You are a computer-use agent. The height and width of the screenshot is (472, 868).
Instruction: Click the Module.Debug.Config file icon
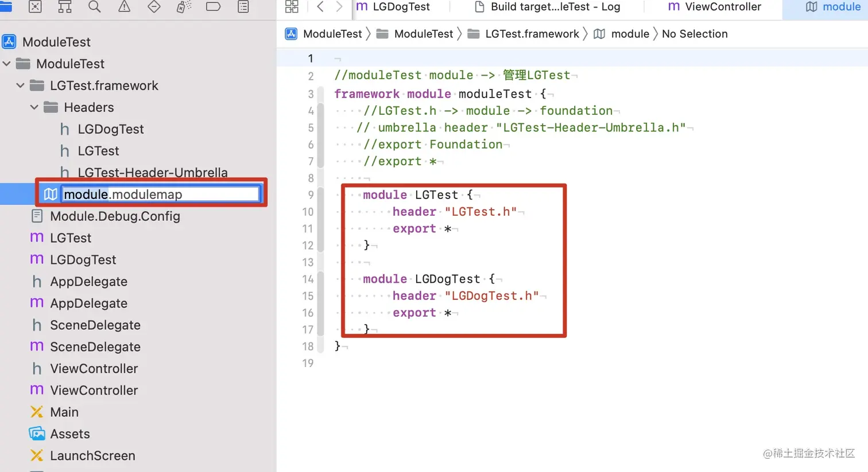(37, 216)
